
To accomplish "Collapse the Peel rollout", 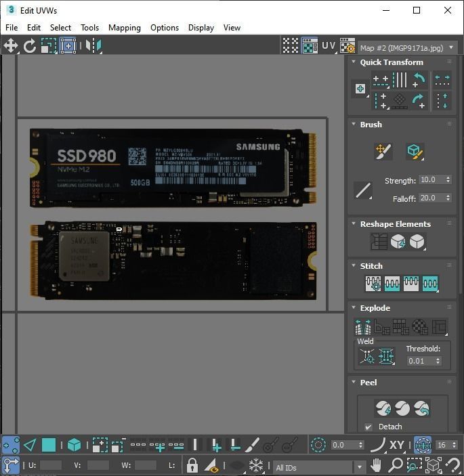I will pos(354,382).
